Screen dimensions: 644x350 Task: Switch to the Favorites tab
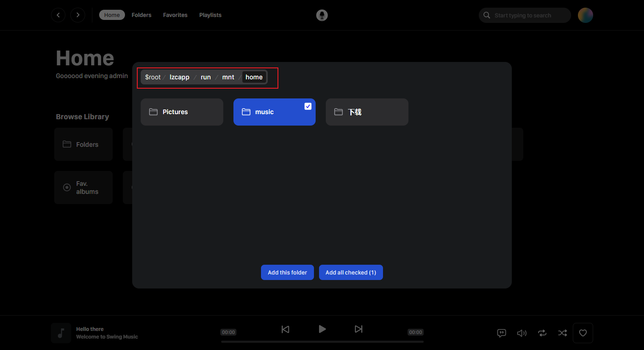coord(175,15)
